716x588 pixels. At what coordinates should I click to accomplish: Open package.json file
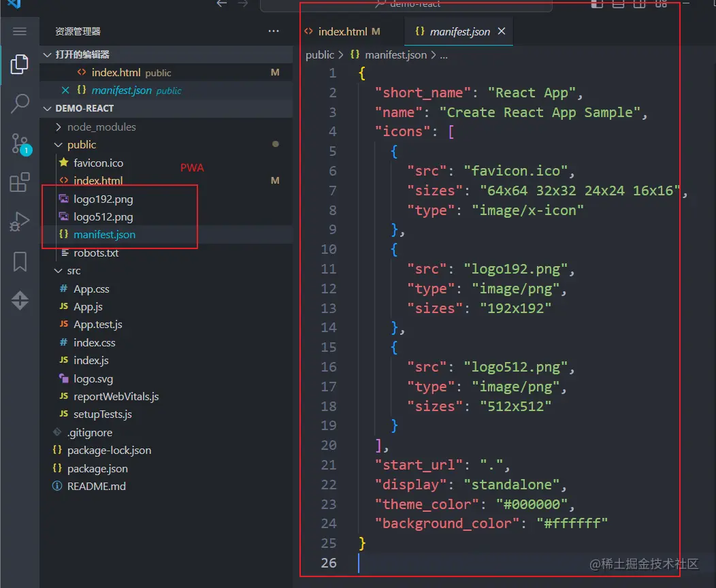166,469
